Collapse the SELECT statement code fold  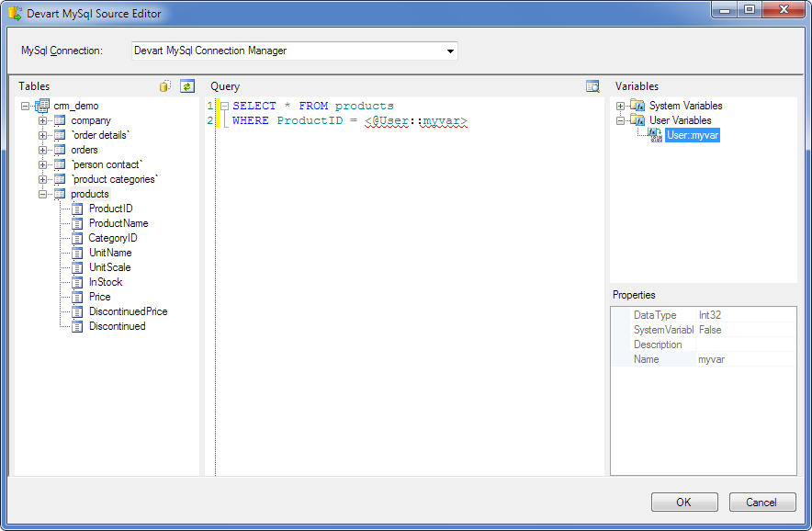(225, 106)
